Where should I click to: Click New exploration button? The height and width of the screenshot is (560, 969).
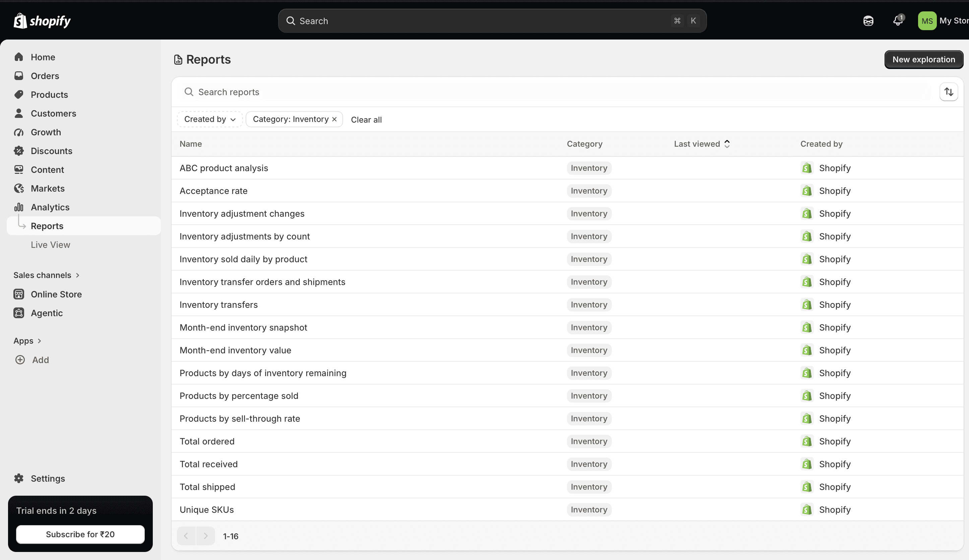point(924,60)
